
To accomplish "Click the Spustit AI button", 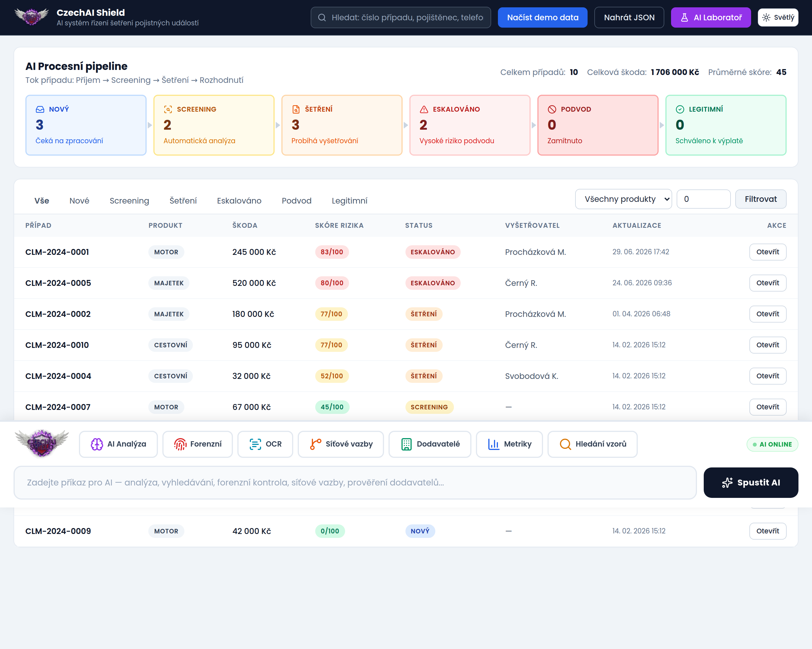I will [x=751, y=482].
